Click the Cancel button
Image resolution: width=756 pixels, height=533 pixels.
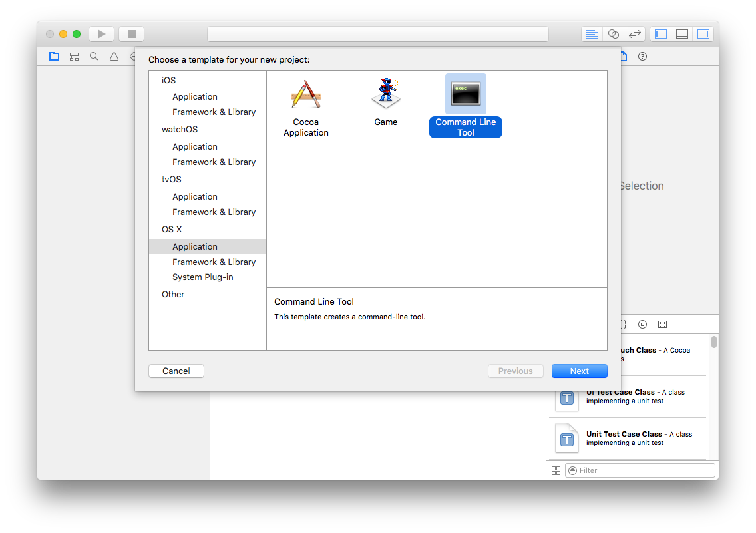point(176,371)
